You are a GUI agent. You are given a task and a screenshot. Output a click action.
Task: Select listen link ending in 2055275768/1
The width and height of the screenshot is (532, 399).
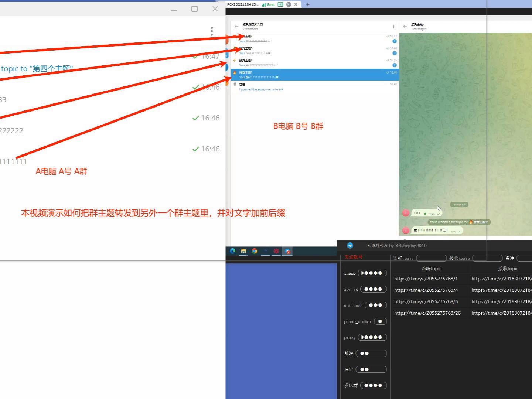coord(426,279)
